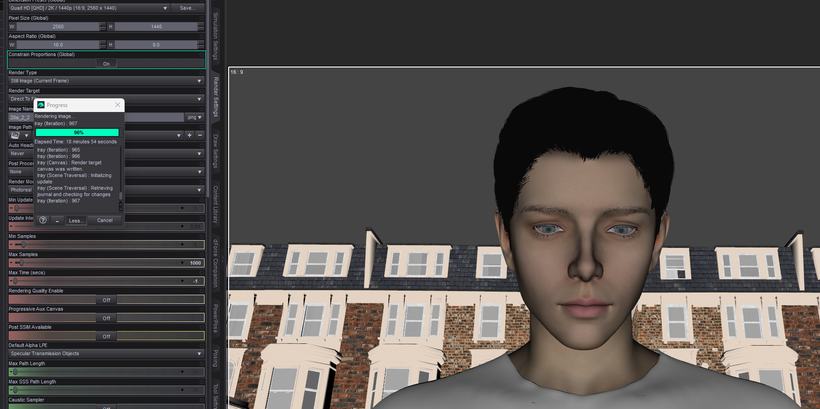The height and width of the screenshot is (409, 820).
Task: Click the Aspect Ratio width field 16.0
Action: (x=58, y=45)
